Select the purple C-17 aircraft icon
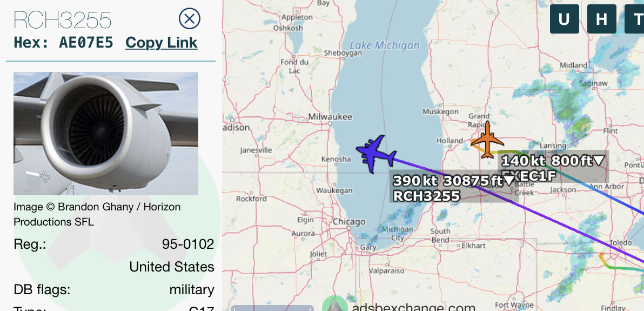This screenshot has height=311, width=644. [376, 154]
